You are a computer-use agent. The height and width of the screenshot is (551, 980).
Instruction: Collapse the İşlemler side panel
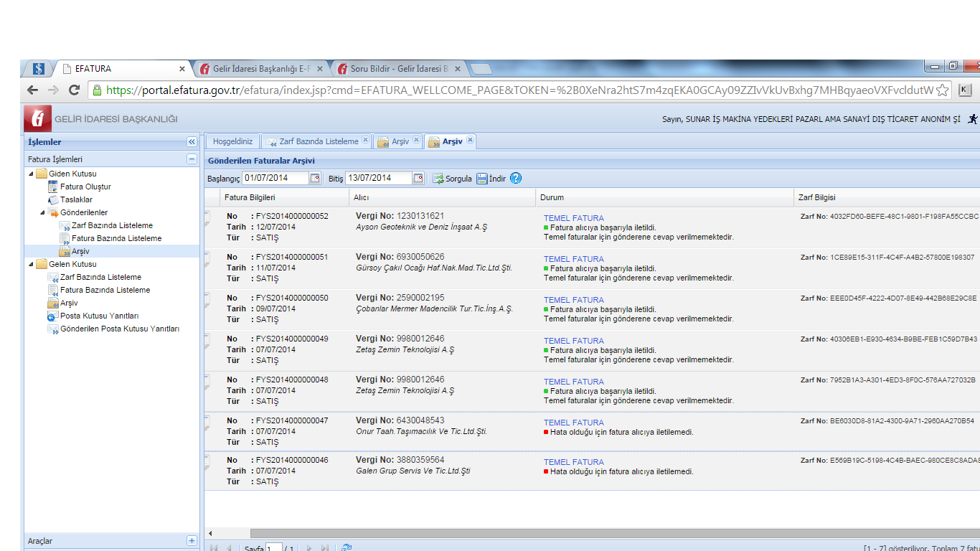(x=192, y=142)
